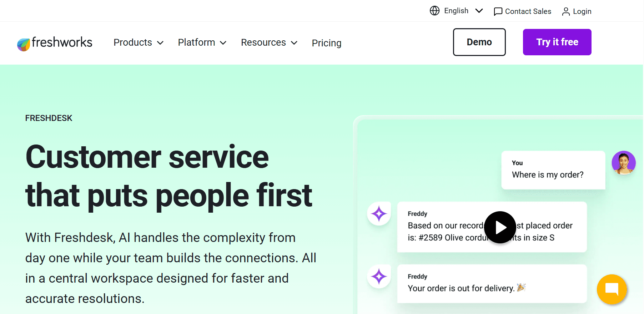Click the Freddy sparkle icon beside order record message
The height and width of the screenshot is (314, 644).
379,214
